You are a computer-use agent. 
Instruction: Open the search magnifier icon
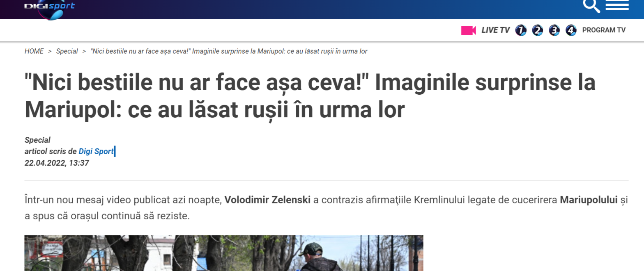(x=591, y=6)
